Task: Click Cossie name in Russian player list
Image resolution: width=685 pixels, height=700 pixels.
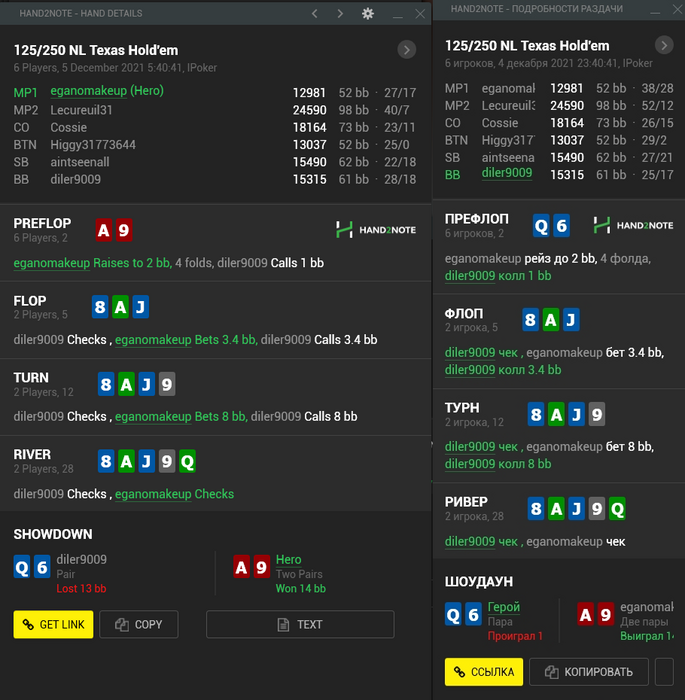Action: tap(500, 123)
